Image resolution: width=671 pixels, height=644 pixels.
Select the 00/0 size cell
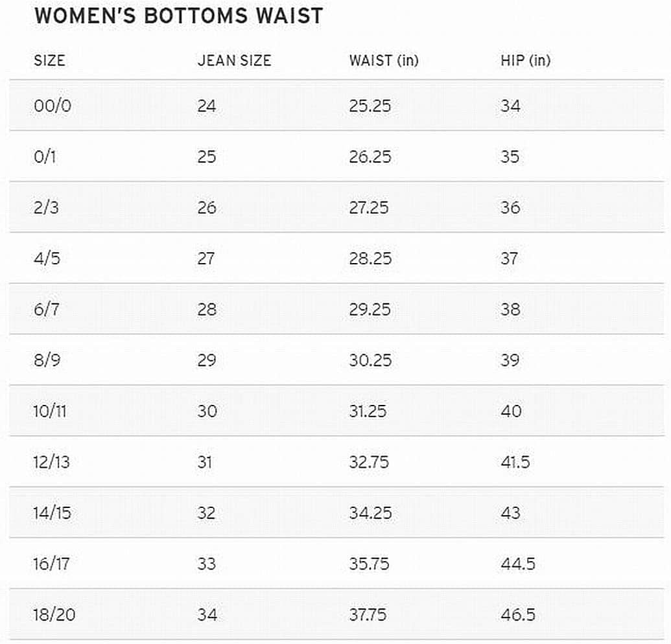[53, 106]
